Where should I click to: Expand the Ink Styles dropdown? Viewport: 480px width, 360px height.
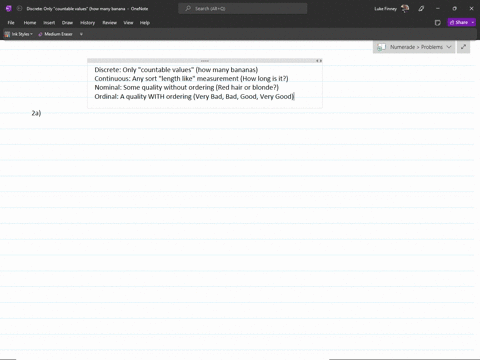(19, 34)
